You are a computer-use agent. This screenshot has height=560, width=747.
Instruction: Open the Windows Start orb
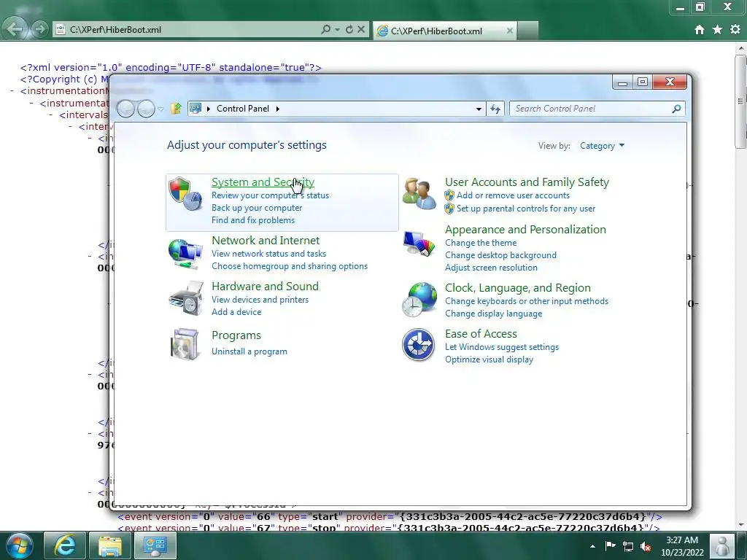coord(20,545)
